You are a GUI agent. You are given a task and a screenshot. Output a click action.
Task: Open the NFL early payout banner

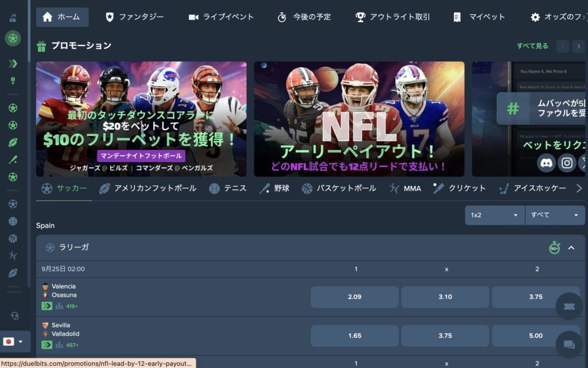pos(359,119)
